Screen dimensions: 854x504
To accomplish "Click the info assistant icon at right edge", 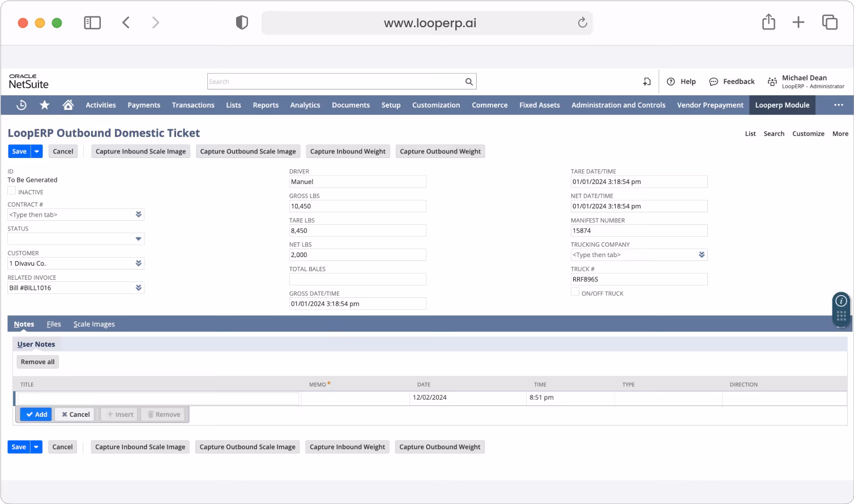I will (841, 301).
